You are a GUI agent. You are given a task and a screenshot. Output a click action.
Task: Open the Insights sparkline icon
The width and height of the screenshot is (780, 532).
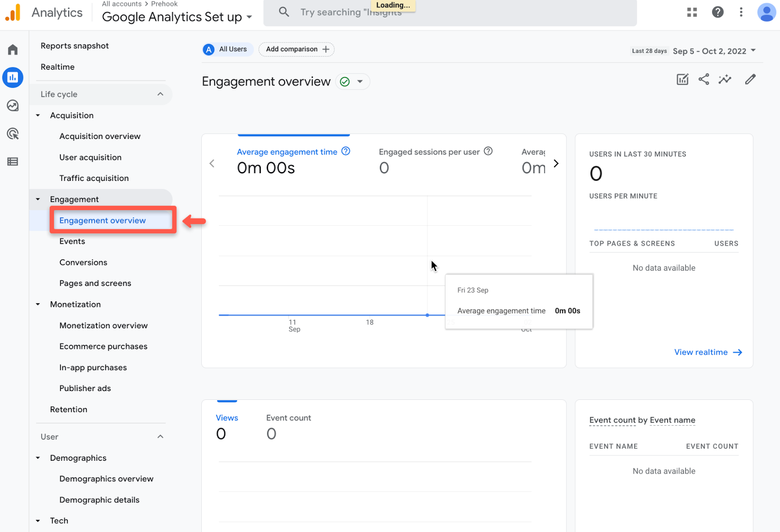[725, 79]
